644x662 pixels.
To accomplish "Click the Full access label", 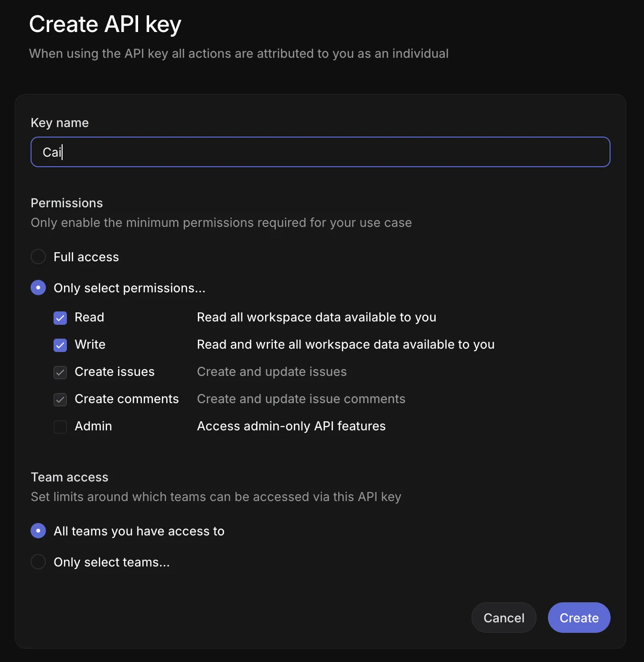I will (x=86, y=256).
